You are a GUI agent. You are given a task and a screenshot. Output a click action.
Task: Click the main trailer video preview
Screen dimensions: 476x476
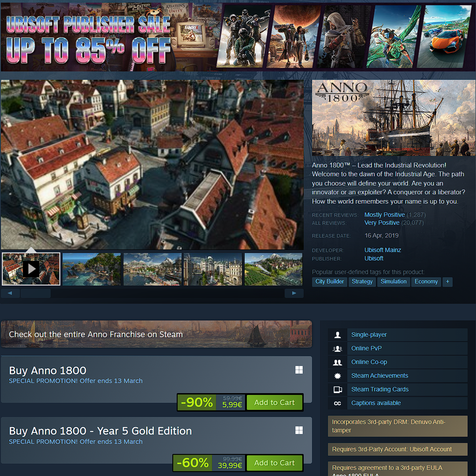point(152,164)
